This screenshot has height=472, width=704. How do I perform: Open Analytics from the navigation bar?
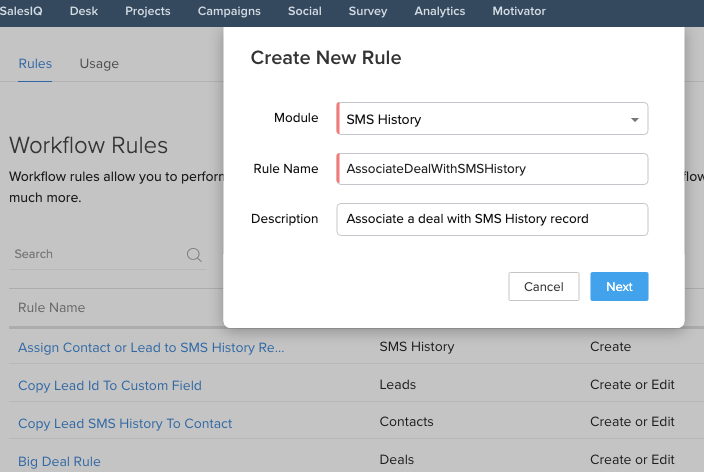pyautogui.click(x=439, y=11)
